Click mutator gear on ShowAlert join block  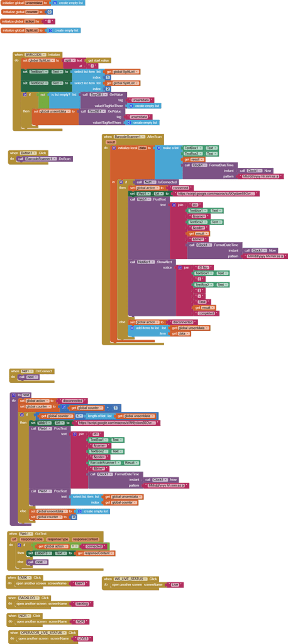click(x=180, y=267)
